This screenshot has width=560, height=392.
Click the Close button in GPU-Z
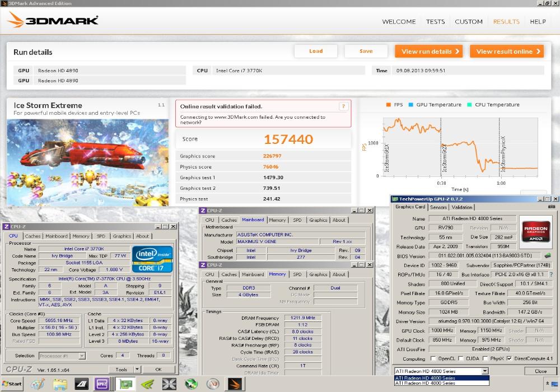(x=540, y=371)
